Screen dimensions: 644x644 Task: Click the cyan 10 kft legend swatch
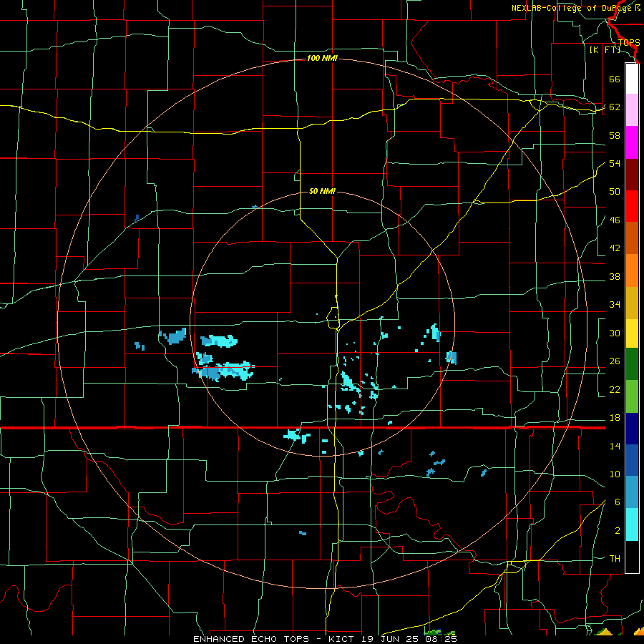[x=632, y=525]
